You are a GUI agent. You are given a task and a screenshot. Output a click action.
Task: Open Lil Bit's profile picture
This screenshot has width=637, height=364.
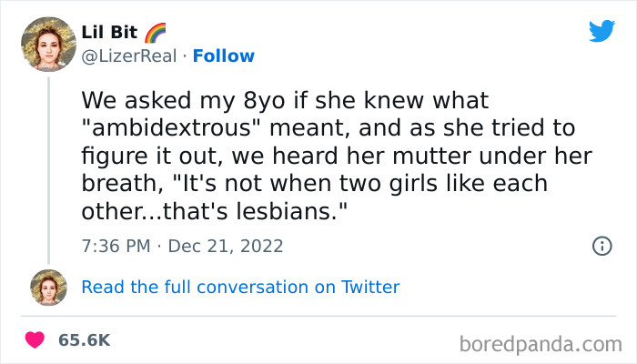(x=47, y=45)
